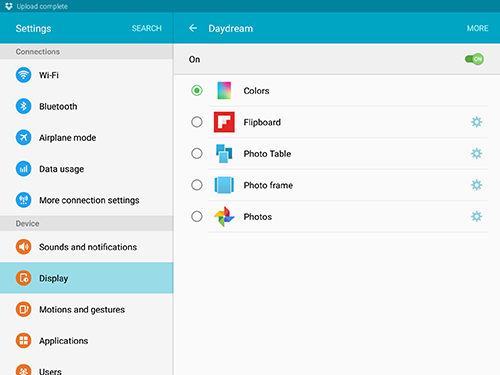Viewport: 500px width, 375px height.
Task: Open the Display settings entry
Action: pos(87,278)
